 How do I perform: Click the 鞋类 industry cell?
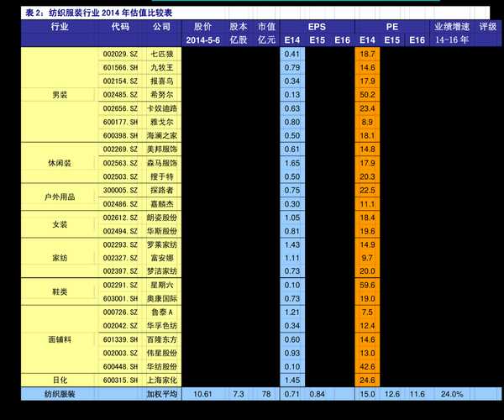point(60,291)
